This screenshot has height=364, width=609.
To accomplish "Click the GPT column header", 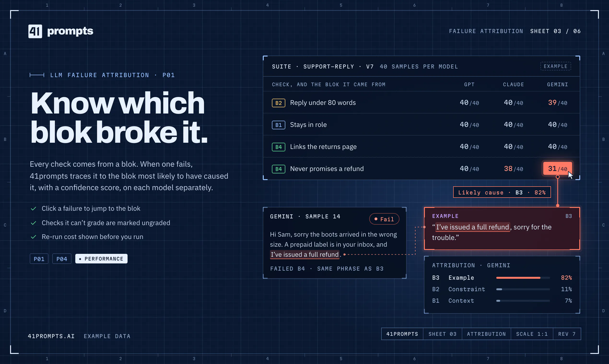I will (469, 84).
